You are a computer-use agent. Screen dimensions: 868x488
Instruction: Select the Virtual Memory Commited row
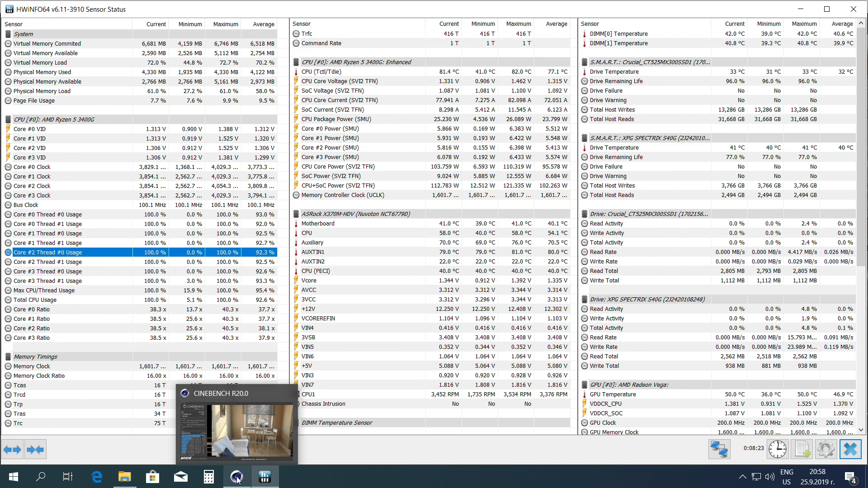[x=140, y=43]
